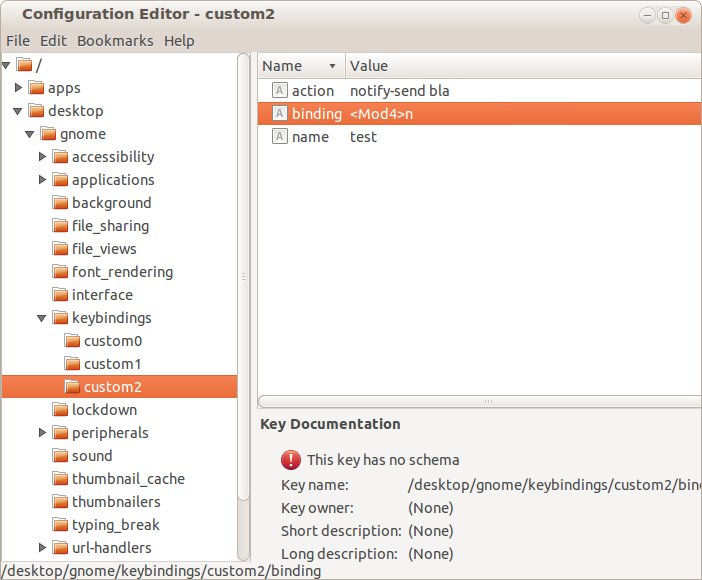
Task: Click the string type icon beside binding
Action: point(280,113)
